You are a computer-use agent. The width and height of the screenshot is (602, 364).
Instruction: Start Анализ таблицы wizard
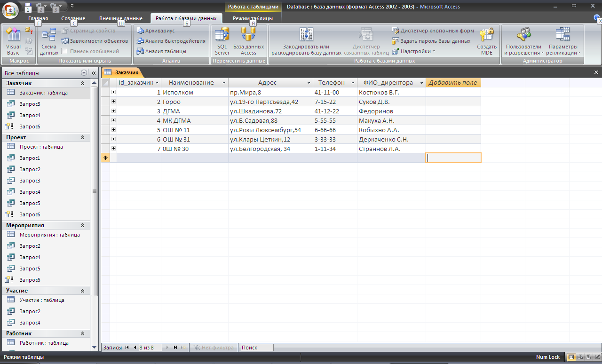(x=162, y=51)
